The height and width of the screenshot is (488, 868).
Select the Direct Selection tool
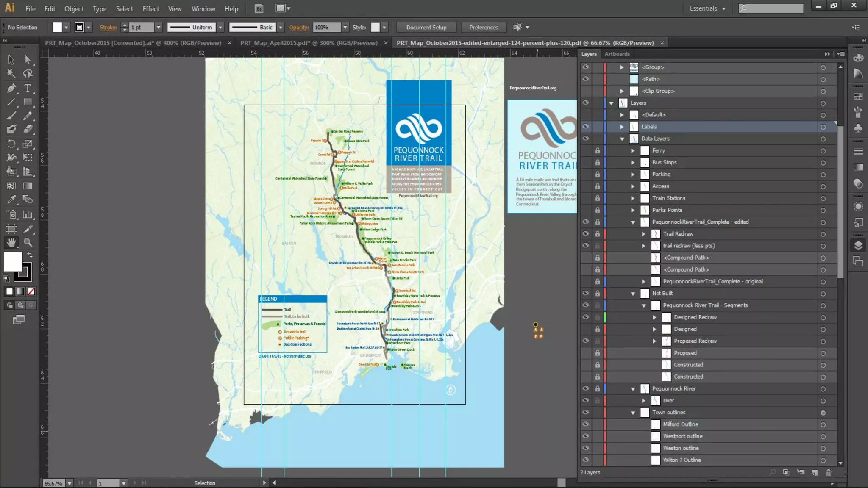click(28, 60)
